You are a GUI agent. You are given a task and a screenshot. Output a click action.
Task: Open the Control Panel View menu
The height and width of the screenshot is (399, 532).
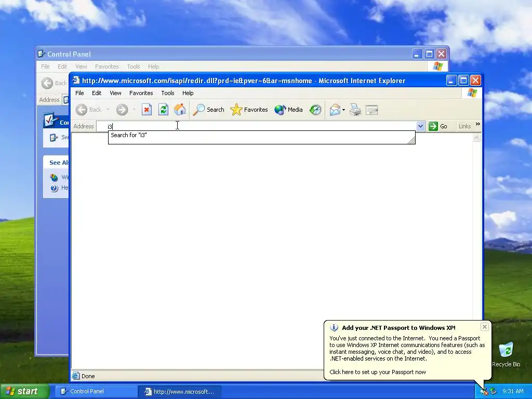[81, 66]
